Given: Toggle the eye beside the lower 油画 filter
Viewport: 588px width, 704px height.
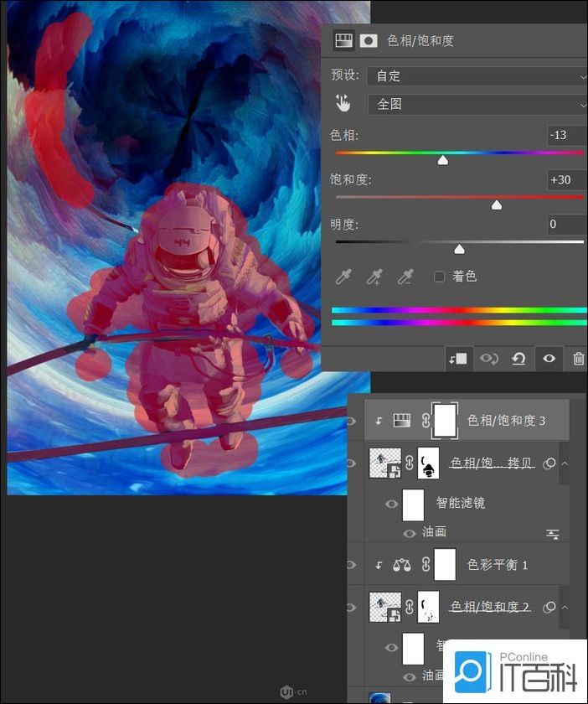Looking at the screenshot, I should click(410, 677).
